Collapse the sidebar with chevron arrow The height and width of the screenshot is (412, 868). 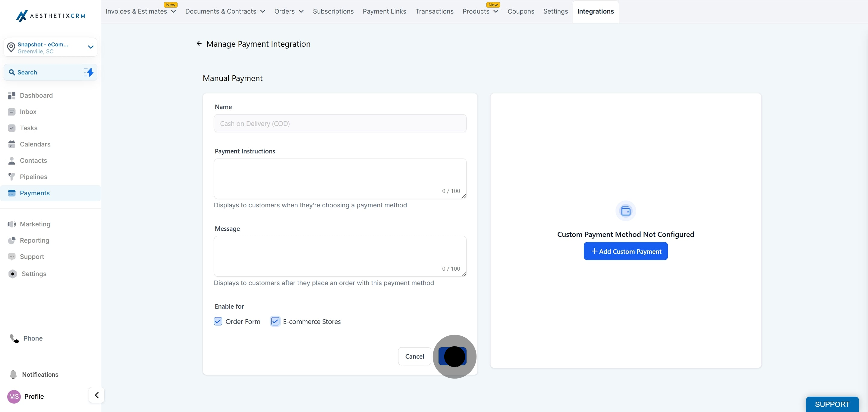97,395
